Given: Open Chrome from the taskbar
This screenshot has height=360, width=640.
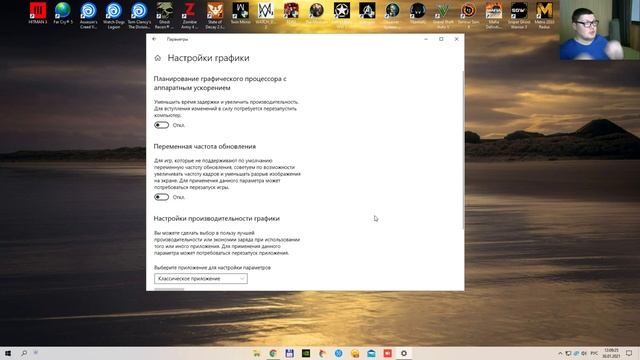Looking at the screenshot, I should pos(273,353).
